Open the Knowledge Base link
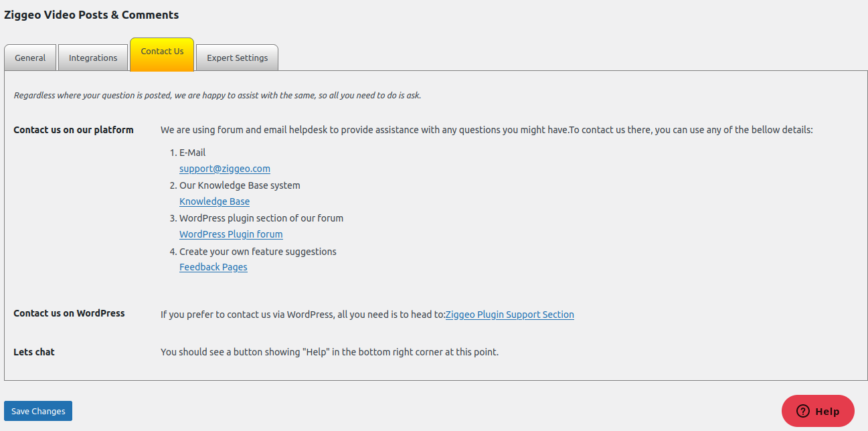Viewport: 868px width, 431px height. click(214, 201)
